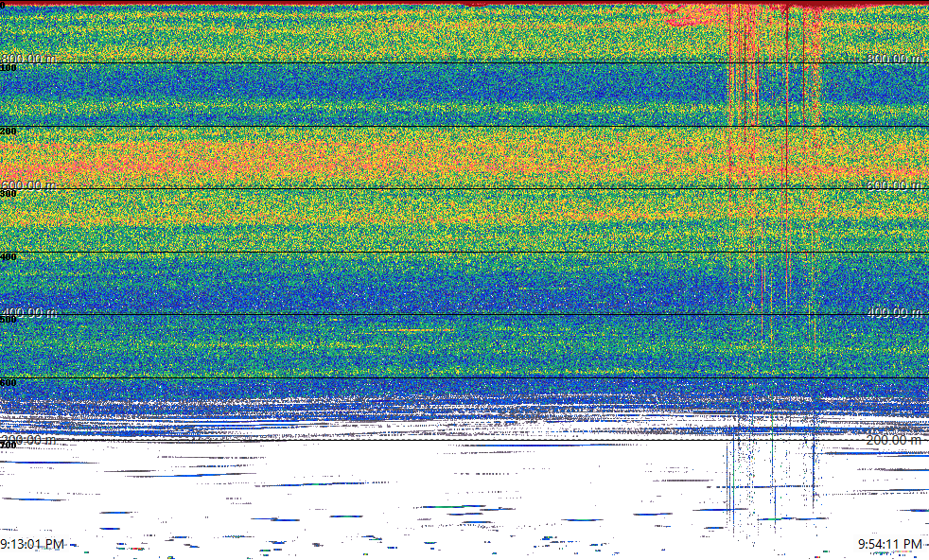Screen dimensions: 929x560
Task: Select the right-side 800.00 m depth label
Action: tap(895, 58)
